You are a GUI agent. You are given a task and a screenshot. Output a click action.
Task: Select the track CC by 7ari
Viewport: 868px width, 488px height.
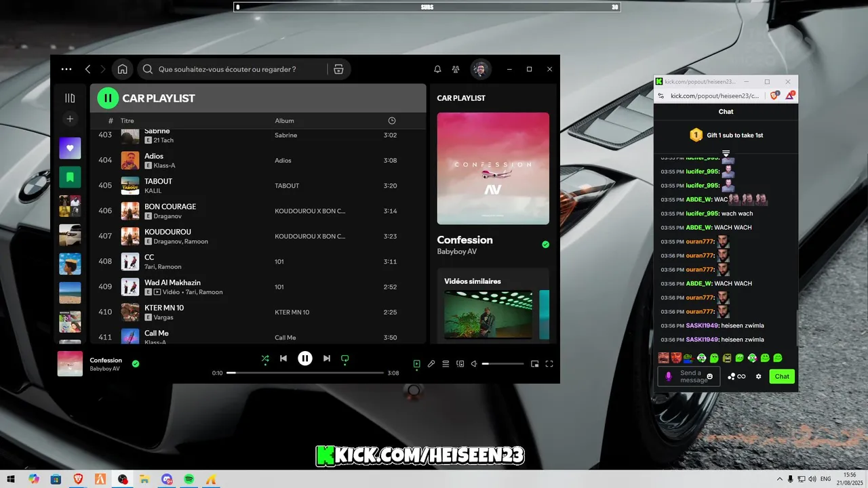pos(258,262)
